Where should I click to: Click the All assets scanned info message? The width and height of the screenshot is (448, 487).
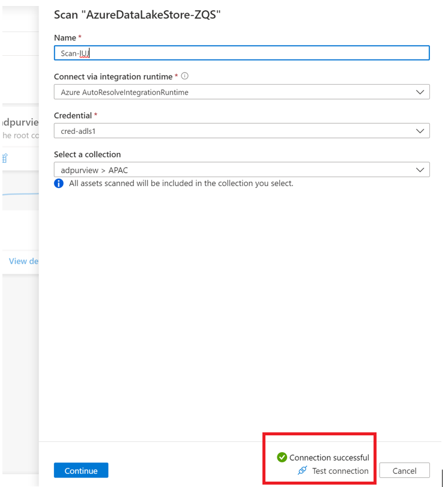181,183
